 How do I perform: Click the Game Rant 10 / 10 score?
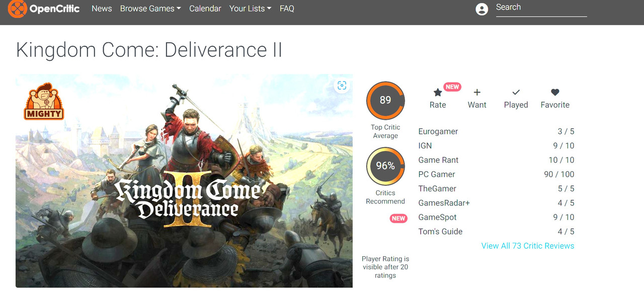coord(561,160)
